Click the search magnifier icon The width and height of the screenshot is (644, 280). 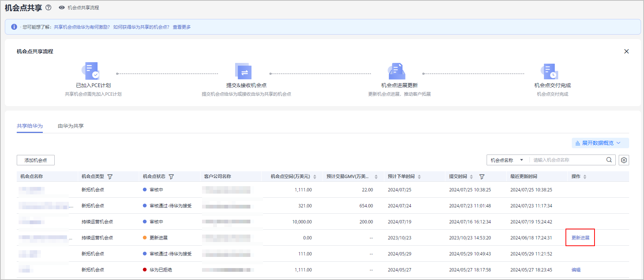[609, 160]
